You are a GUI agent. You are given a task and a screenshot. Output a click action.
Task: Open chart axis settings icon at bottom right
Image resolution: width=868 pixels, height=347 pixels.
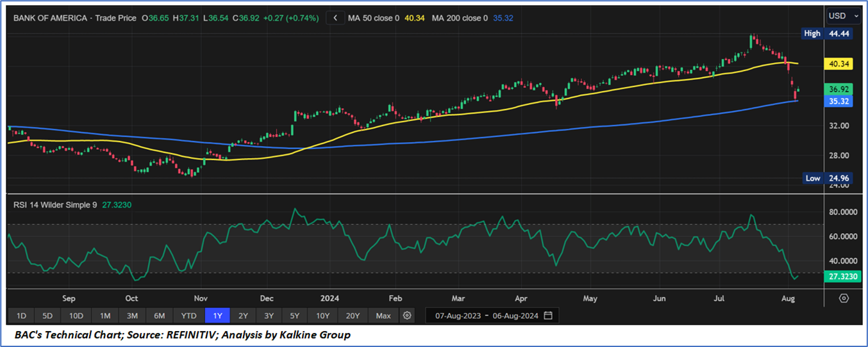point(844,298)
